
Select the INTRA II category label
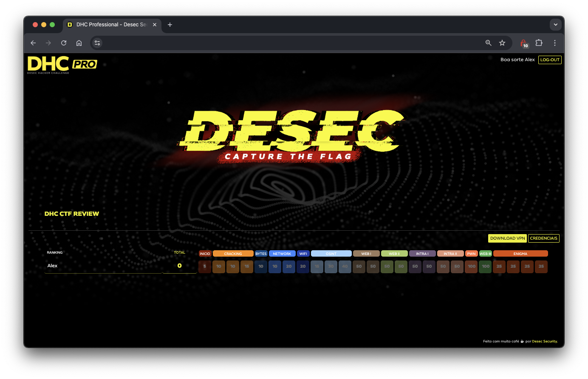(x=450, y=254)
